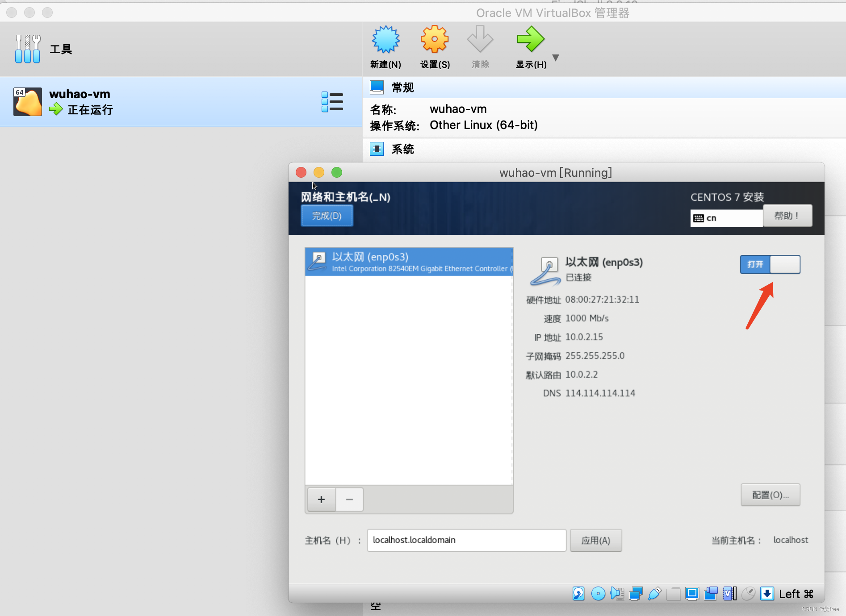Click the Left ⌘ host key label
846x616 pixels.
pos(796,594)
